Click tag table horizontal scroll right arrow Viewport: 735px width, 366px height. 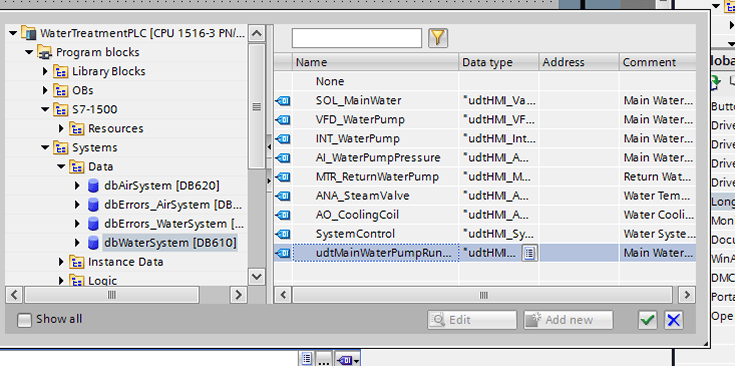click(687, 295)
